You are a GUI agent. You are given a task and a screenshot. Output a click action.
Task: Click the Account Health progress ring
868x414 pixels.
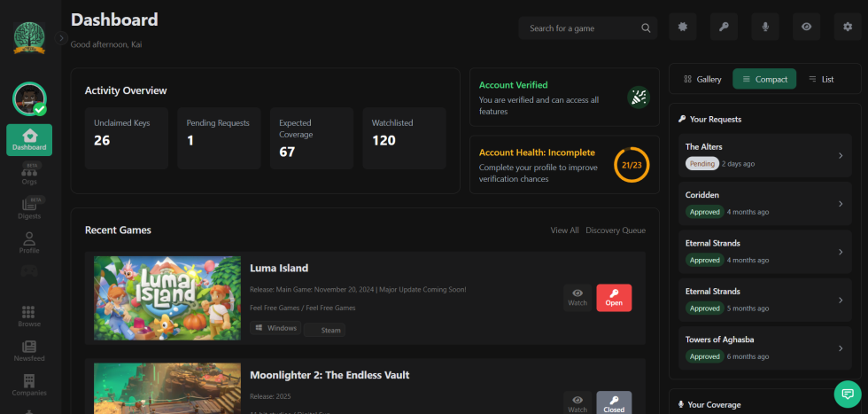(632, 165)
